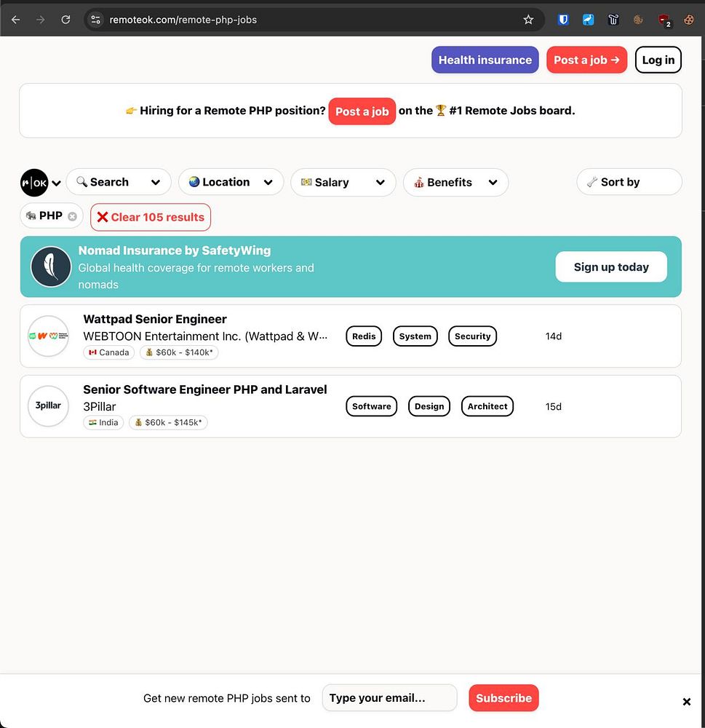Open the Search dropdown

pos(119,182)
